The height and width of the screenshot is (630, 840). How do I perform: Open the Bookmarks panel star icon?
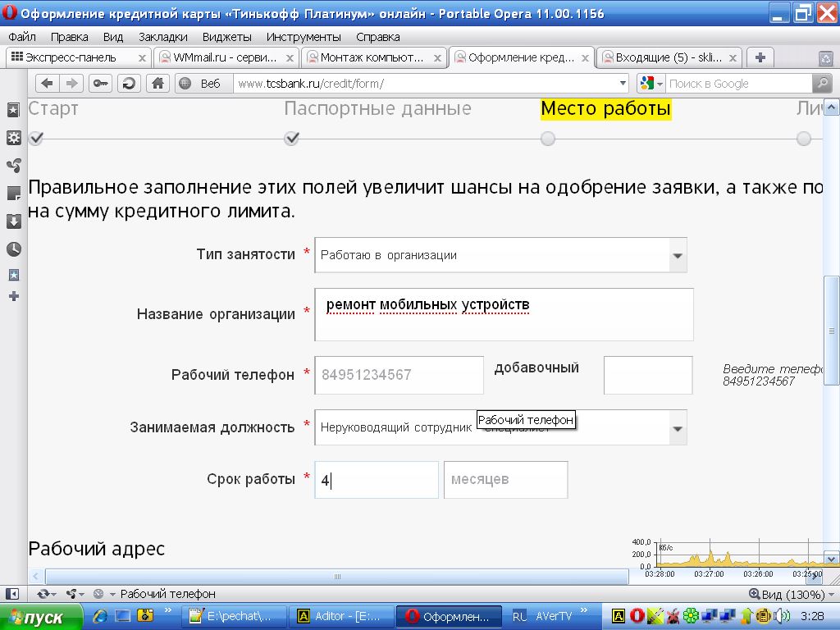click(x=13, y=110)
